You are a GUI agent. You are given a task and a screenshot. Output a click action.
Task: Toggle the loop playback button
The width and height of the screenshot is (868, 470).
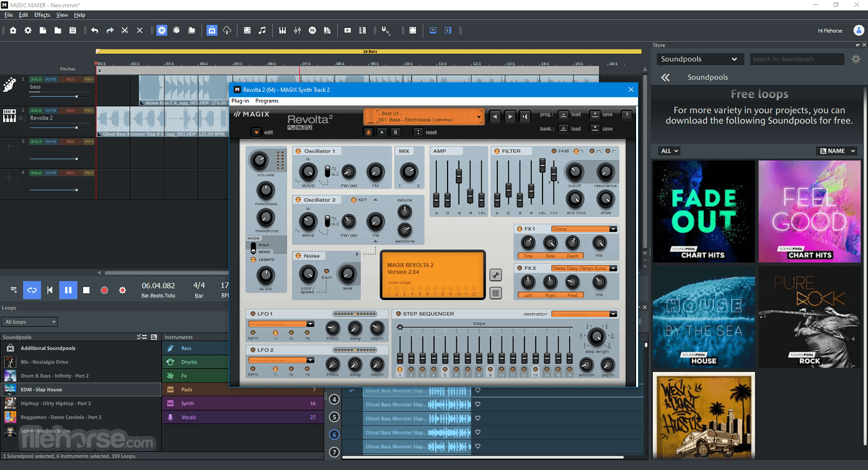click(32, 290)
